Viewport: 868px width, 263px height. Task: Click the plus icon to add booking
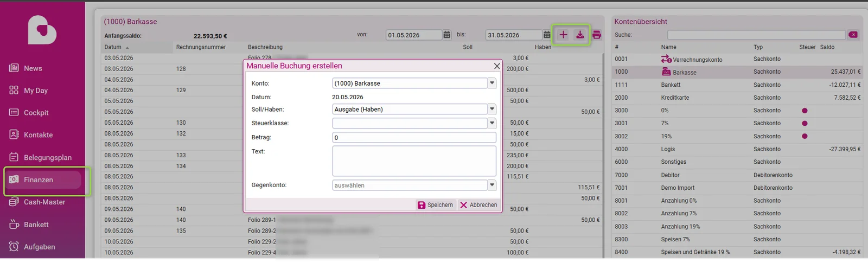563,35
